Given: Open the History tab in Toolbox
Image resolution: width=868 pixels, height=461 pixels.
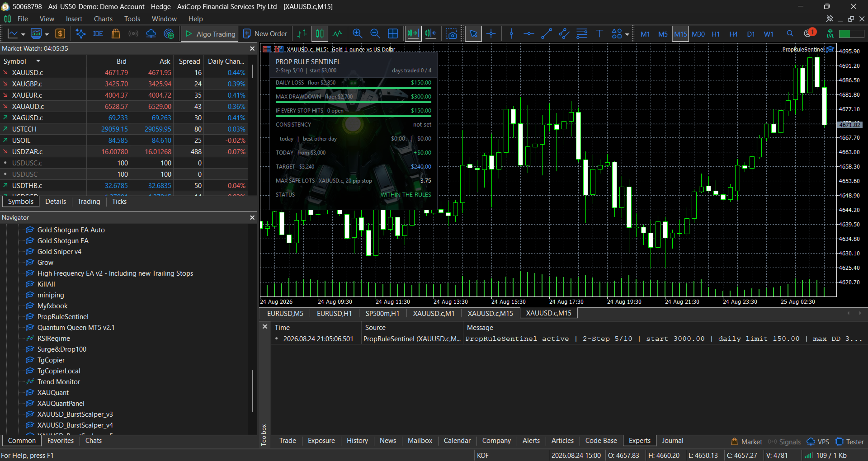Looking at the screenshot, I should (x=357, y=441).
